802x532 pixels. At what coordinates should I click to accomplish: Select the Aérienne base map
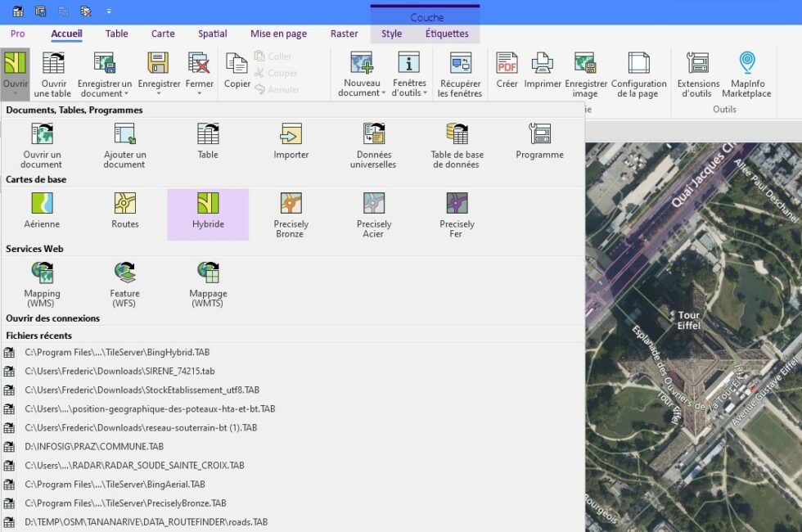[41, 213]
